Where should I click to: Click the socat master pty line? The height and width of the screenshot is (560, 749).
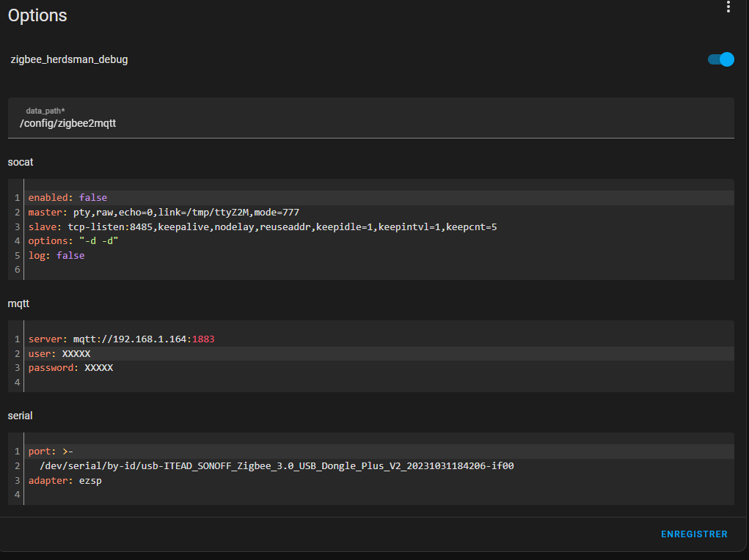pyautogui.click(x=164, y=213)
